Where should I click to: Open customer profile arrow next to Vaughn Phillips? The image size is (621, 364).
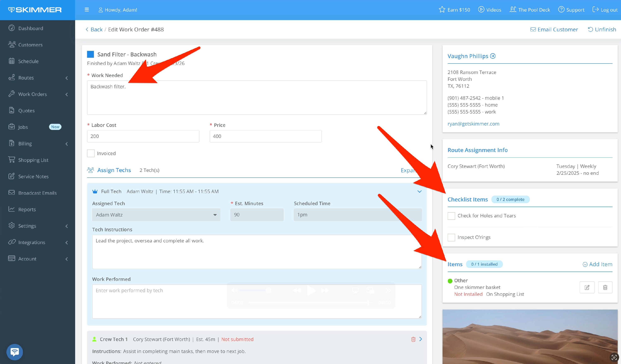(493, 56)
